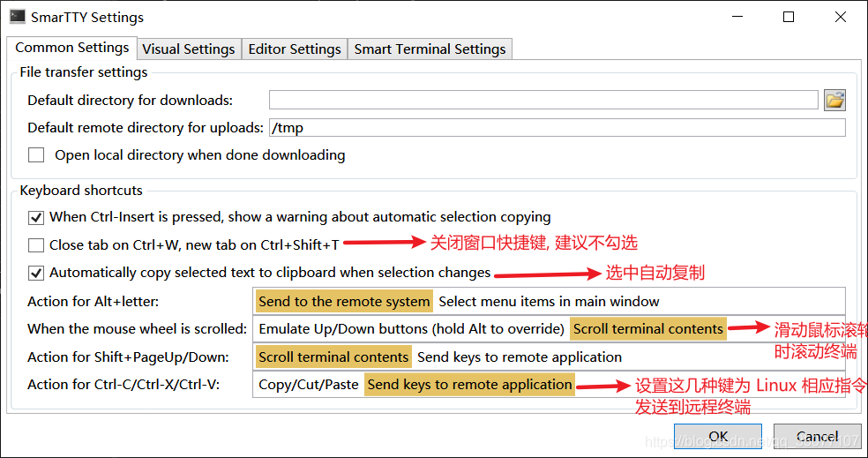Click the SmarTTY terminal icon in title bar
Image resolution: width=868 pixels, height=458 pixels.
coord(18,17)
